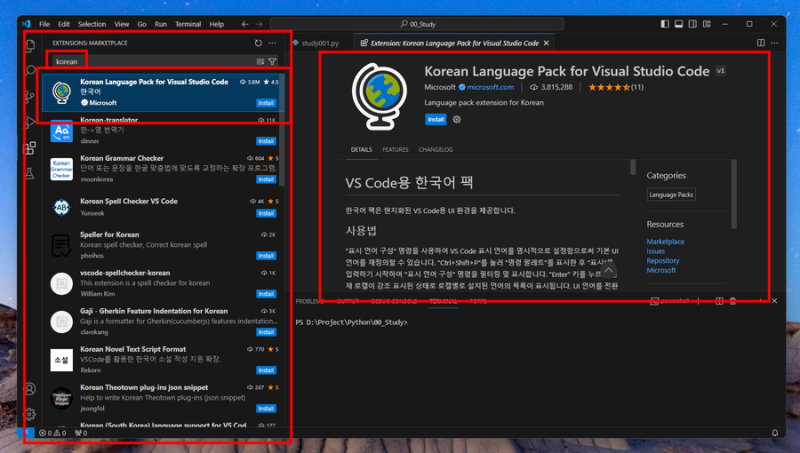Go back using the navigation arrow
This screenshot has height=453, width=800.
click(x=245, y=24)
